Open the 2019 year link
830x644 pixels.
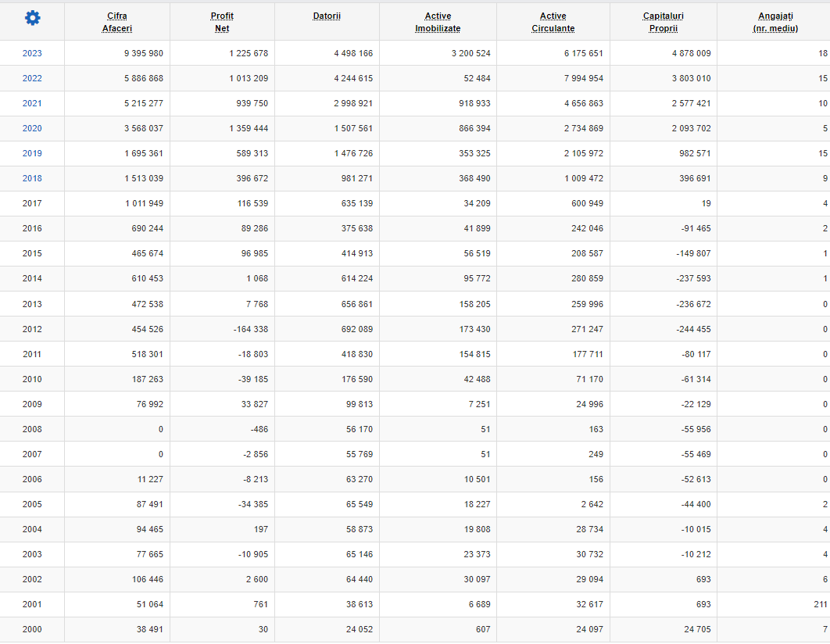(x=32, y=153)
